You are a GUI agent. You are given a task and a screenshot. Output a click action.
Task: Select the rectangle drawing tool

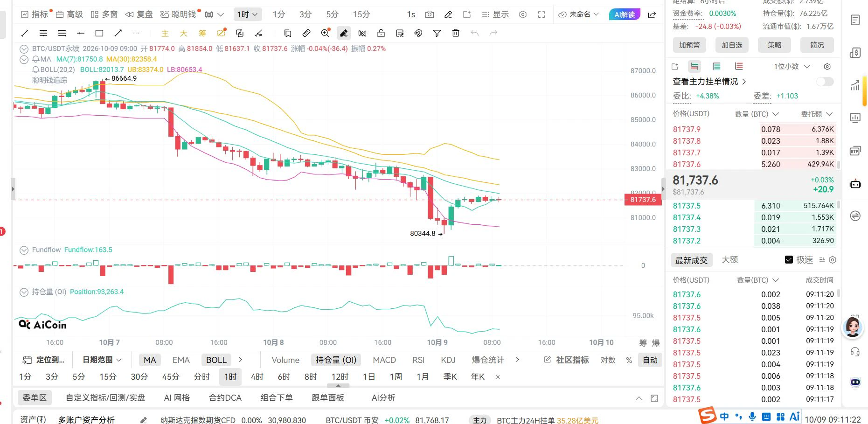point(99,33)
